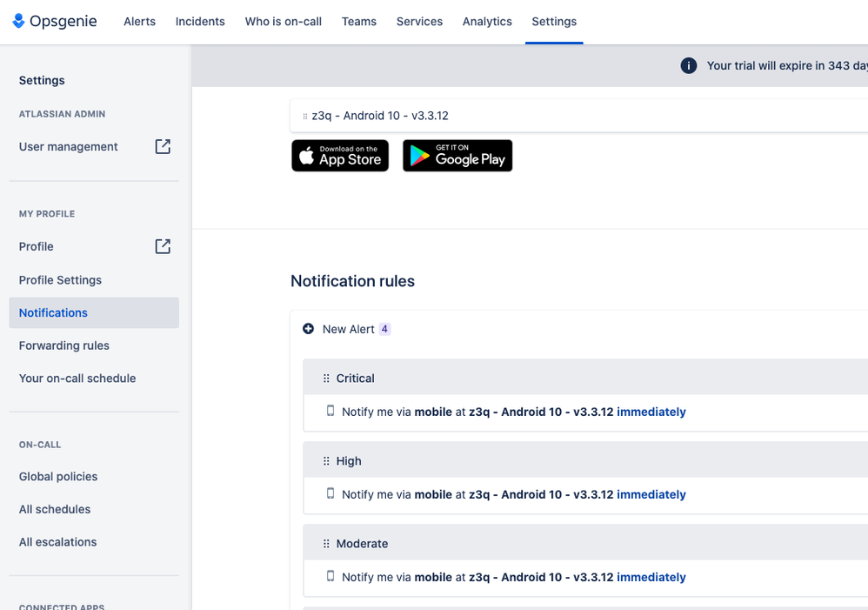868x610 pixels.
Task: Click the Critical rule header
Action: point(585,377)
